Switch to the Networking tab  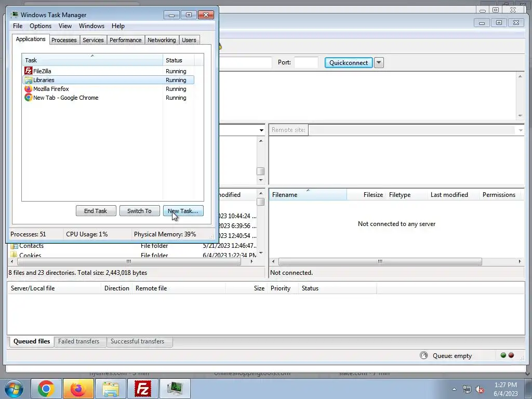(162, 40)
